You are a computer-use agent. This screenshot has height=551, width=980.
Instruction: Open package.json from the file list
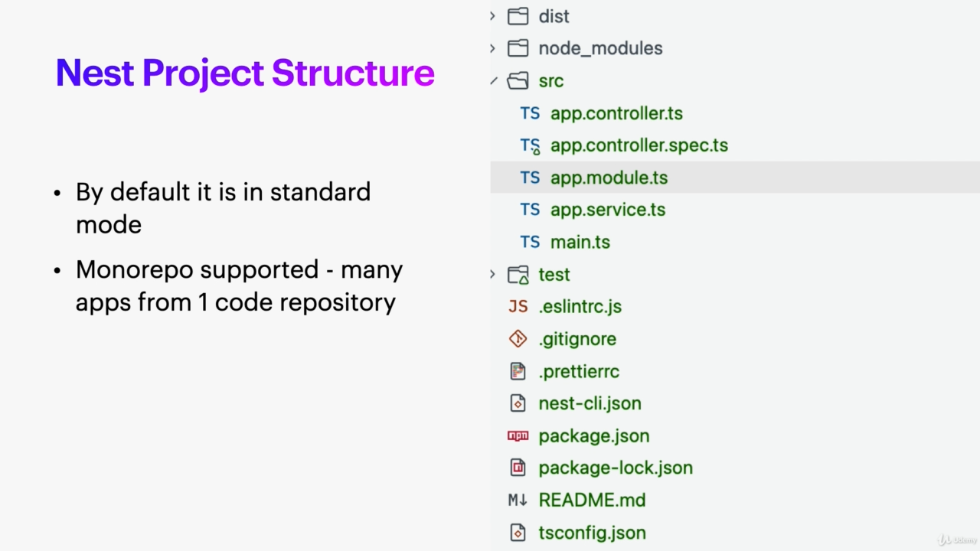click(593, 435)
